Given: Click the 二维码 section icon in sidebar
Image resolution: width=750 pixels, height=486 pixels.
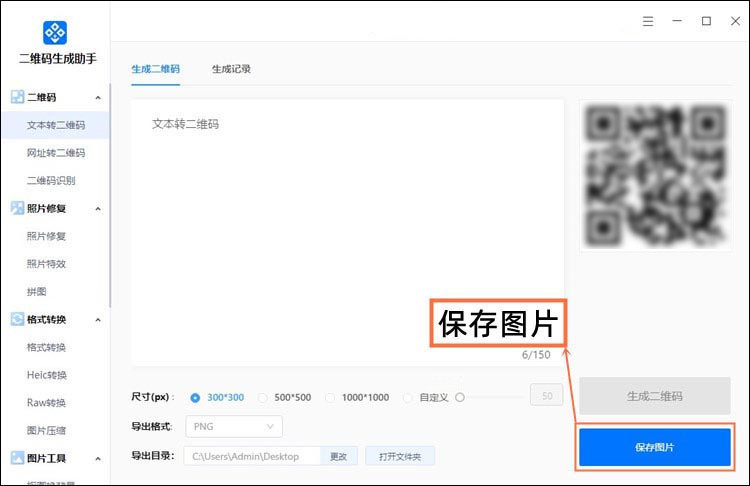Looking at the screenshot, I should coord(18,97).
